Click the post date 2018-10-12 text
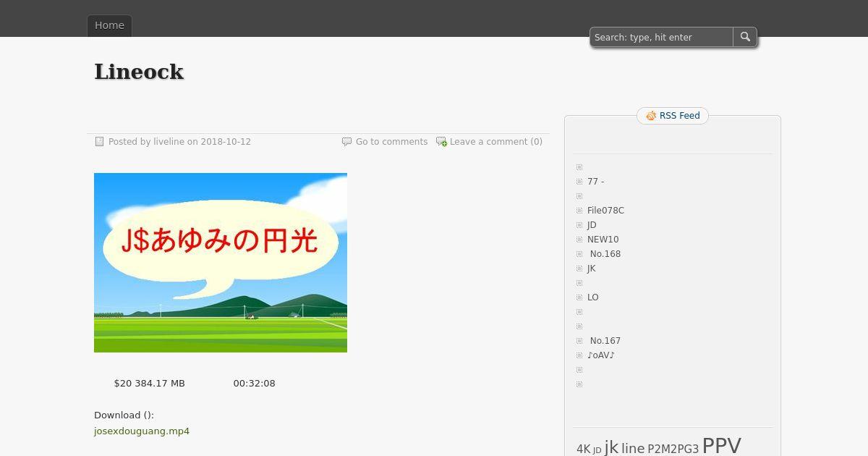 coord(226,142)
